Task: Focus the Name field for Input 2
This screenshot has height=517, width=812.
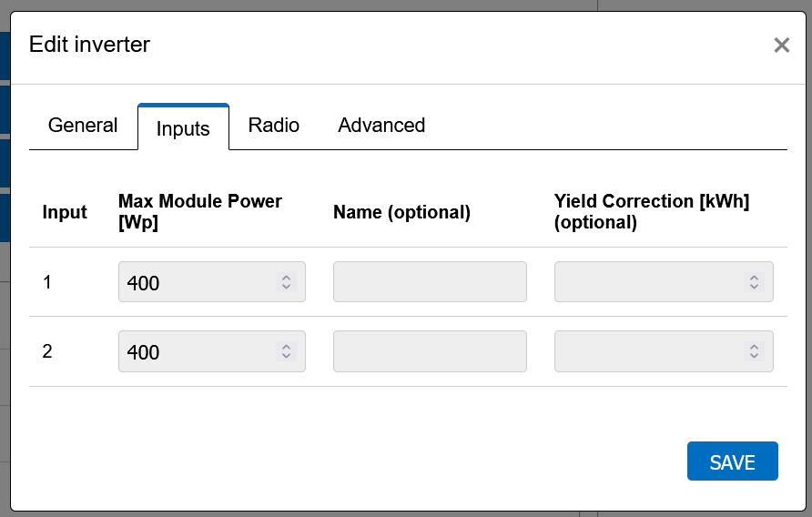Action: pyautogui.click(x=430, y=351)
